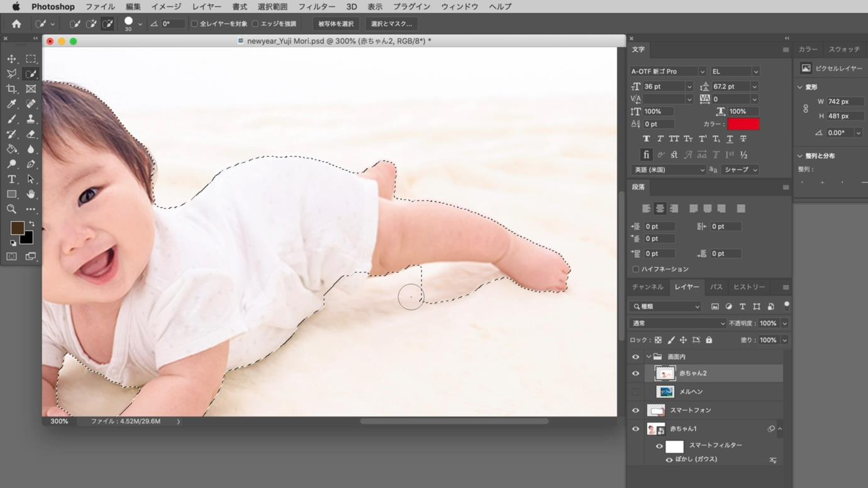
Task: Swap foreground and background colors
Action: 31,224
